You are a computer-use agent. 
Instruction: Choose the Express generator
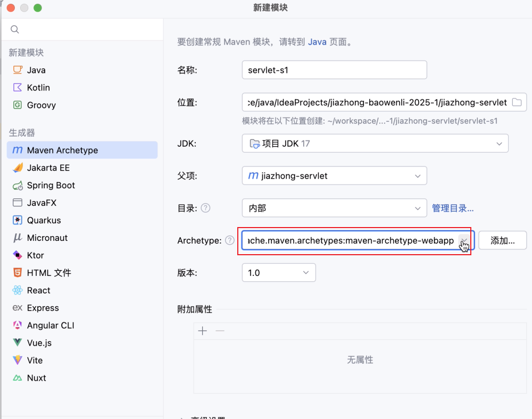coord(82,308)
